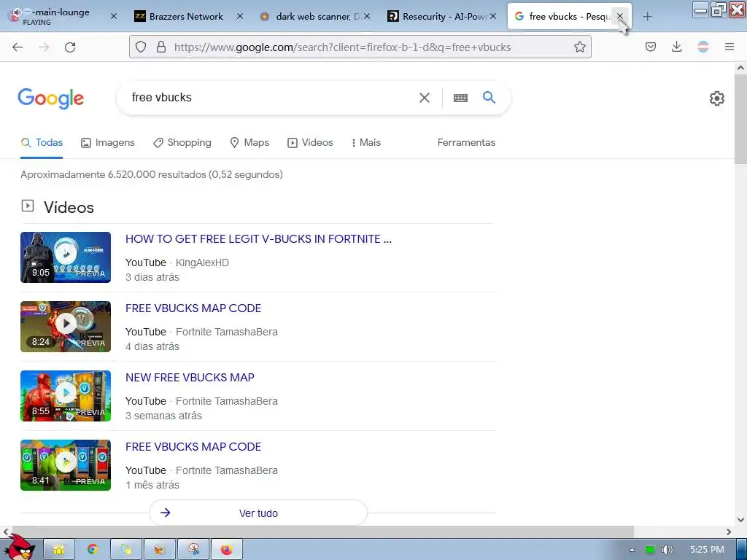
Task: Click the taskbar clock showing 5:25 PM
Action: pos(707,550)
